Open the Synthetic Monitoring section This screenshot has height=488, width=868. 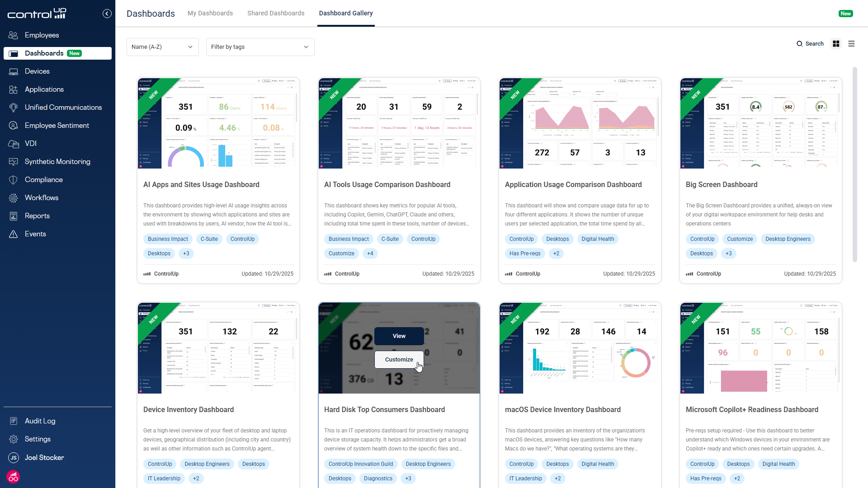click(x=57, y=161)
